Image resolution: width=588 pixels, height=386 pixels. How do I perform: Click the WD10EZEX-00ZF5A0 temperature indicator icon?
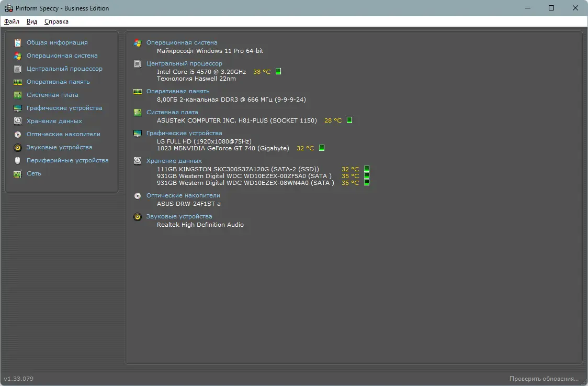pos(367,176)
